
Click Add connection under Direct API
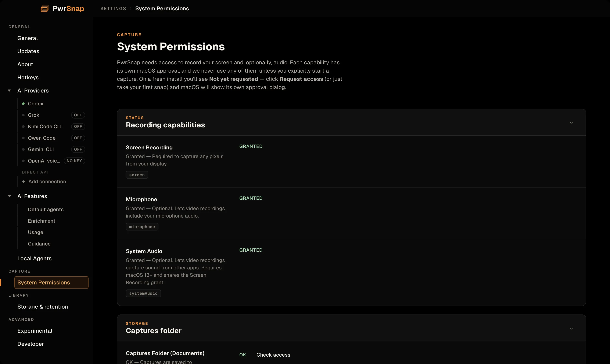[x=47, y=182]
